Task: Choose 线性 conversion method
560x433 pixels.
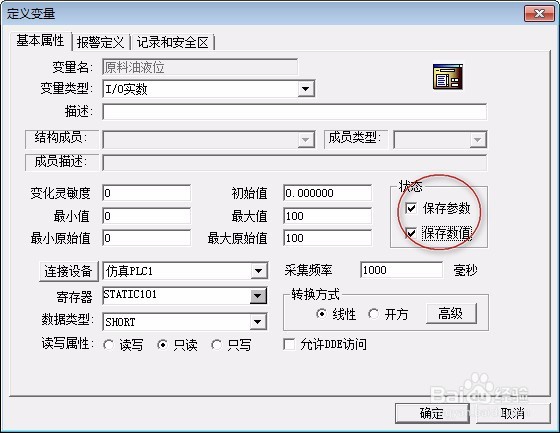Action: point(321,314)
